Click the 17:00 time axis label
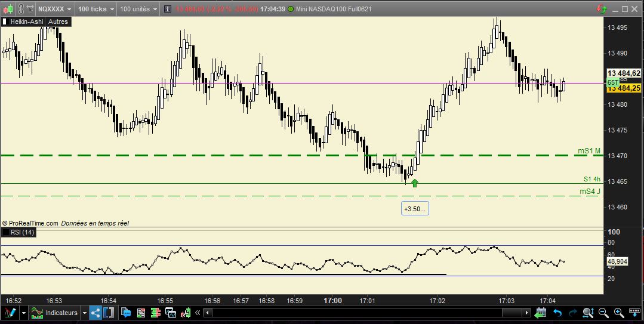Screen dimensions: 644x324 (332, 301)
